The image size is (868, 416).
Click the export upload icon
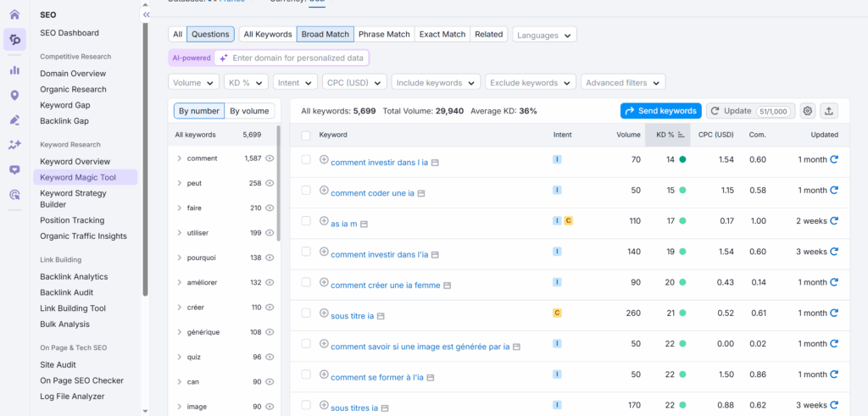coord(829,111)
